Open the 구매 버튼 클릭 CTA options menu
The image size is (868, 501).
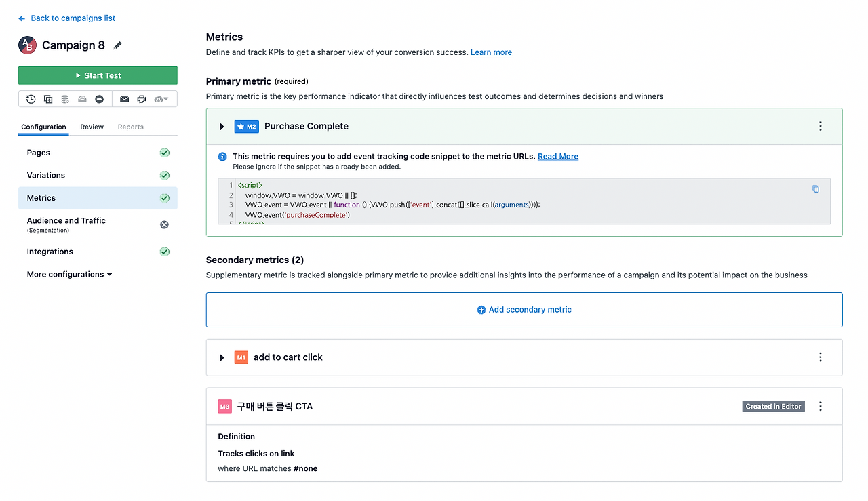point(820,406)
